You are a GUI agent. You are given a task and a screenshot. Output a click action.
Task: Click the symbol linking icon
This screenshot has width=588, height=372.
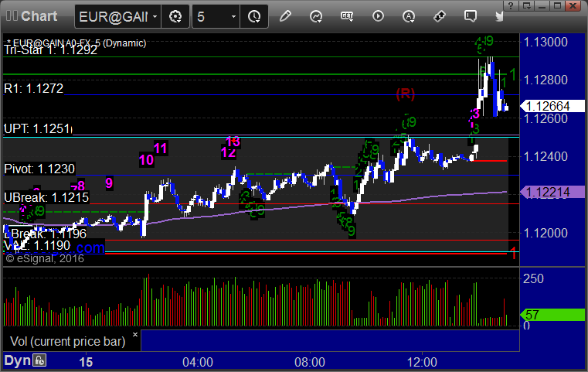pyautogui.click(x=440, y=16)
